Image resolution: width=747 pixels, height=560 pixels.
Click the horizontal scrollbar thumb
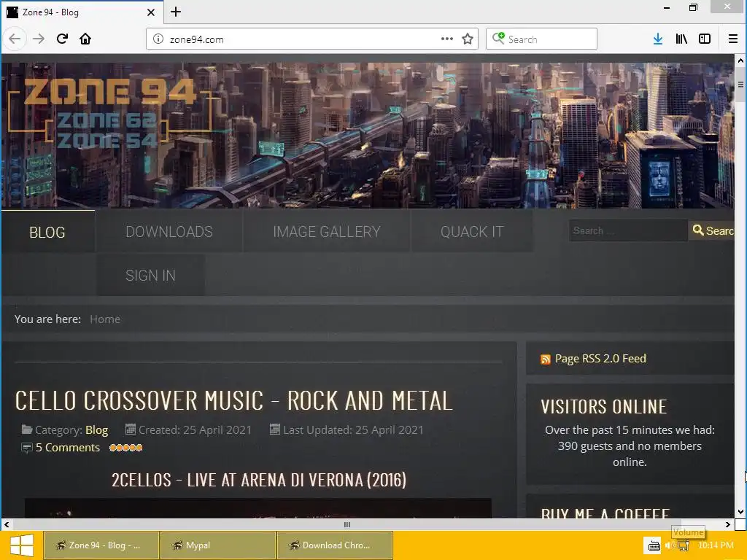coord(347,524)
